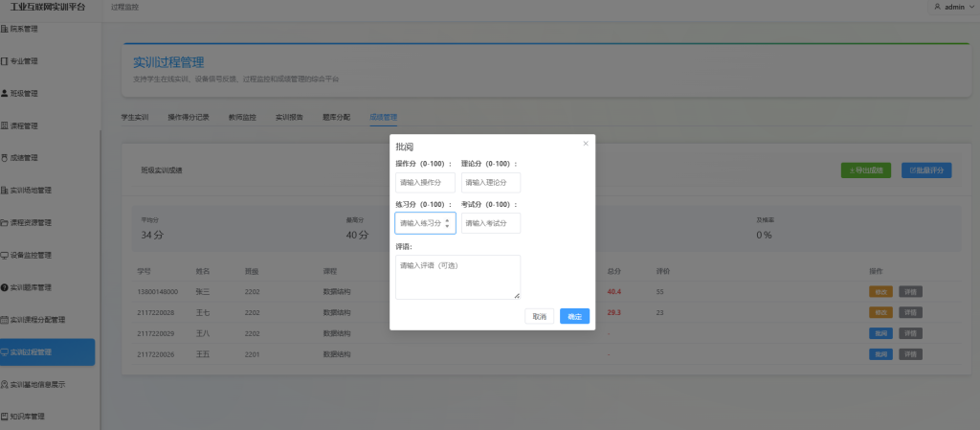Viewport: 980px width, 430px height.
Task: Expand the admin account dropdown arrow
Action: pos(971,7)
